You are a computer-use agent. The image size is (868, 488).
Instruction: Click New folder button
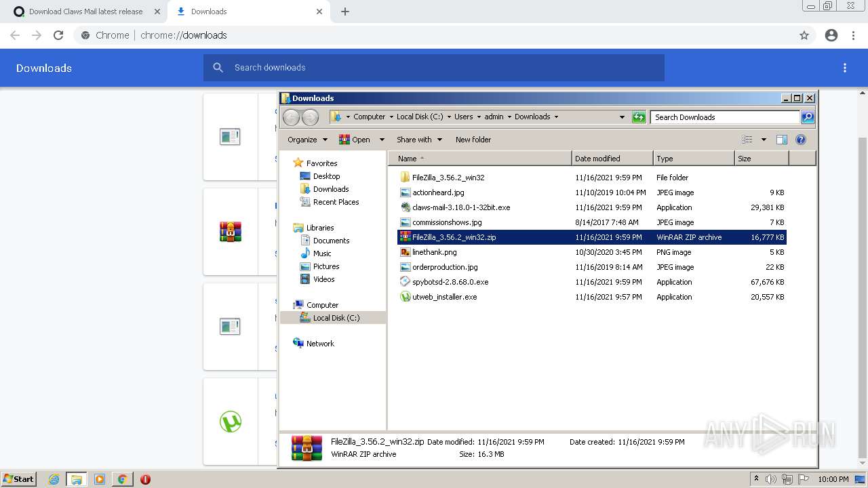(473, 140)
